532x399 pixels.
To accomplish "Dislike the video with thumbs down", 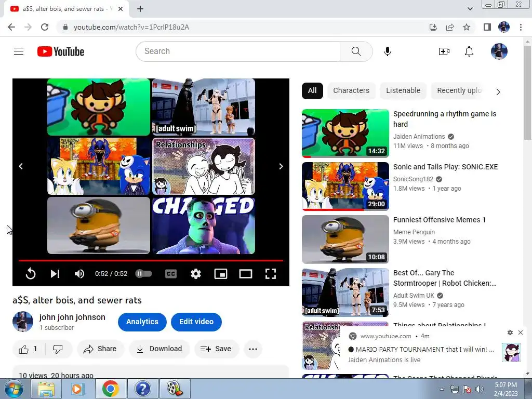I will 58,349.
